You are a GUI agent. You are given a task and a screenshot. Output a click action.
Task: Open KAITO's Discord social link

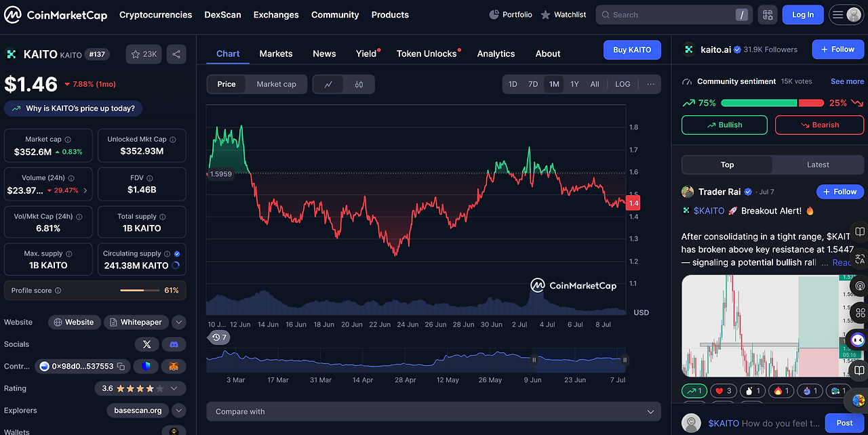click(174, 344)
